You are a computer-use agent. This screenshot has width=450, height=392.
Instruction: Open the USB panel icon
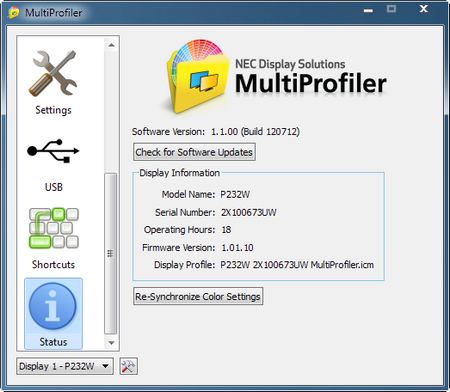tap(53, 151)
